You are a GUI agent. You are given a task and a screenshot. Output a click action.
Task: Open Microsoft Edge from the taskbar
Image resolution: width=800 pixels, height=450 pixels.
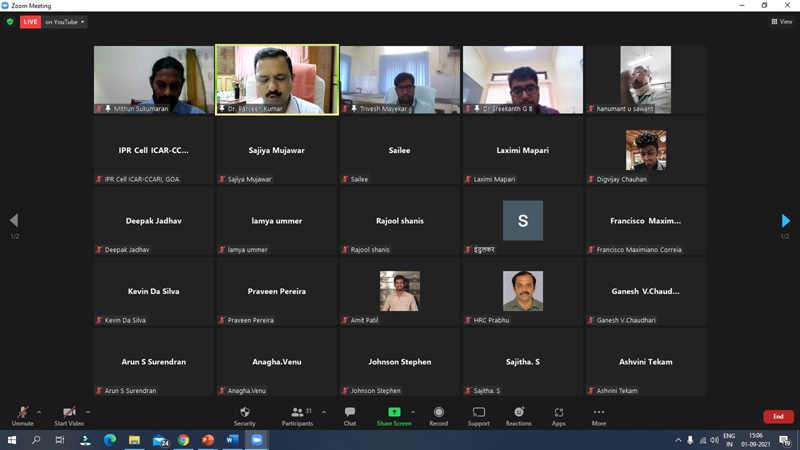[110, 440]
